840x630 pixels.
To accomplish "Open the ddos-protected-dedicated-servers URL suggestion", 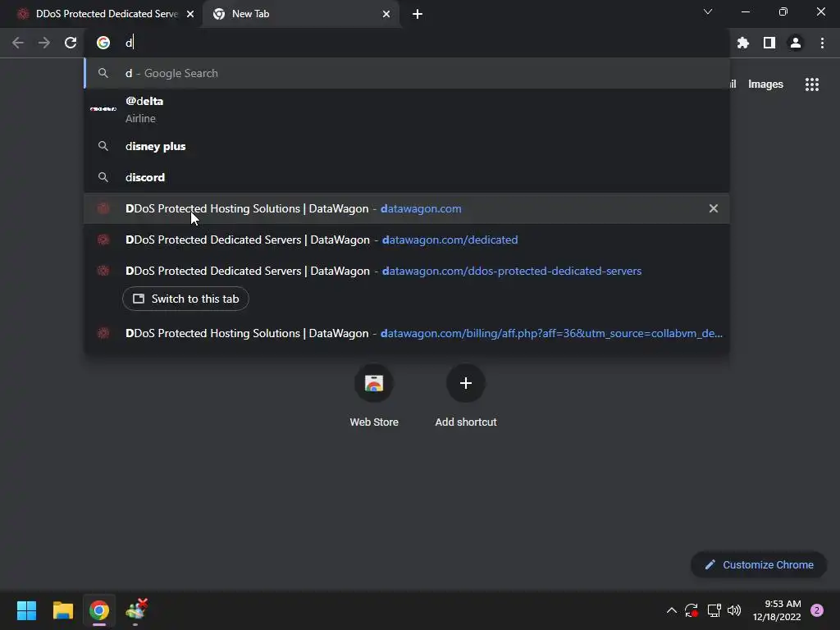I will pos(407,271).
